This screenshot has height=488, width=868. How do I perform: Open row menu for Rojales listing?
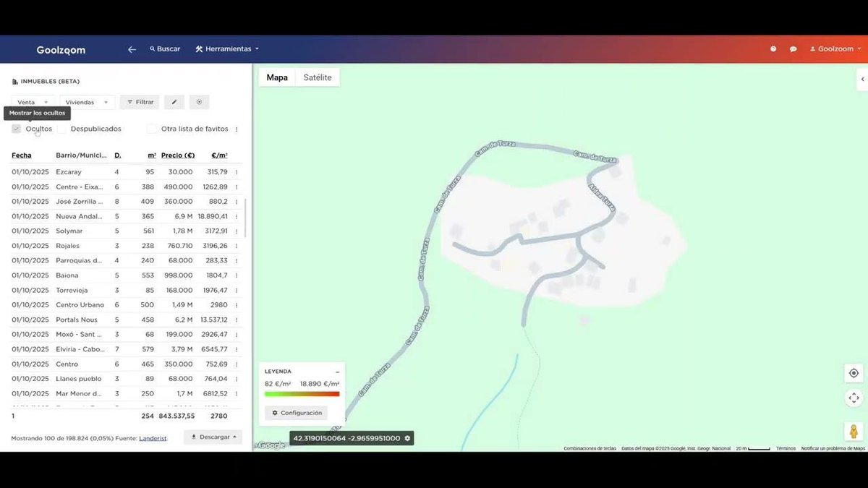237,246
